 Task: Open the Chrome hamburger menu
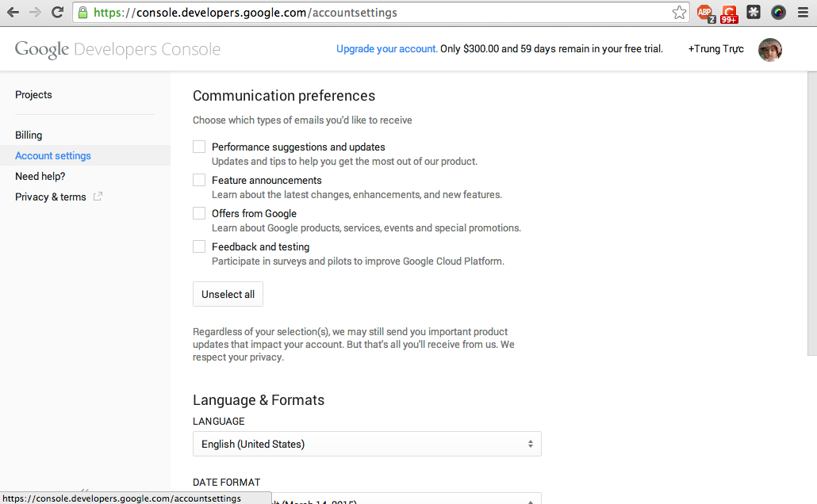pos(803,13)
